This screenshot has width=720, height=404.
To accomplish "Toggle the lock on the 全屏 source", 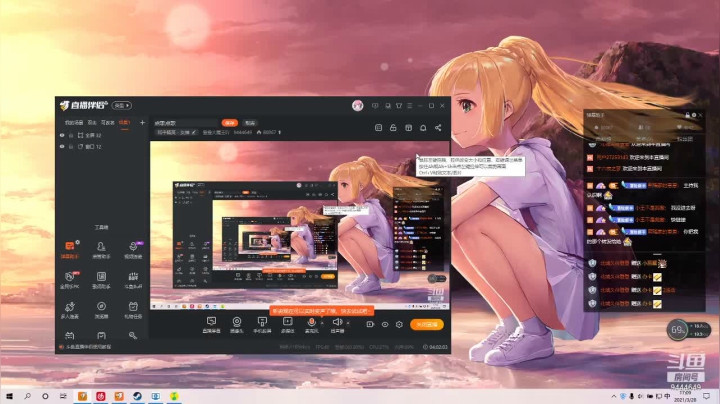I will tap(71, 135).
